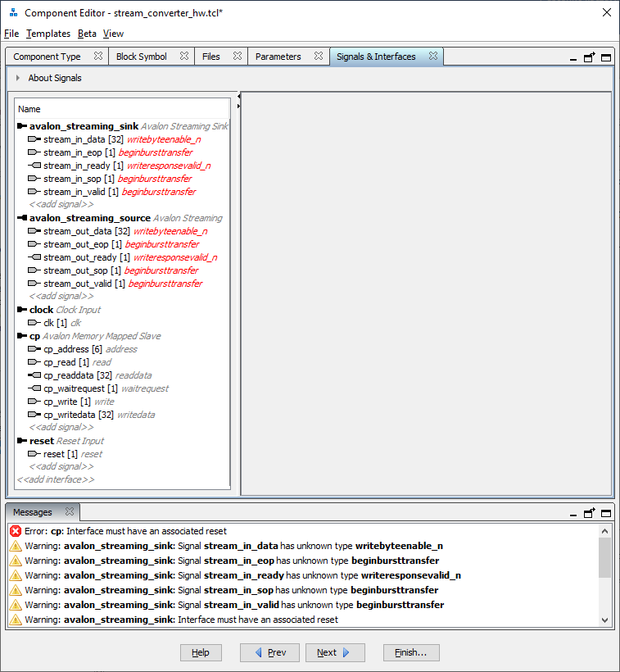Select the avalon_streaming_sink interface
The height and width of the screenshot is (672, 620).
83,126
